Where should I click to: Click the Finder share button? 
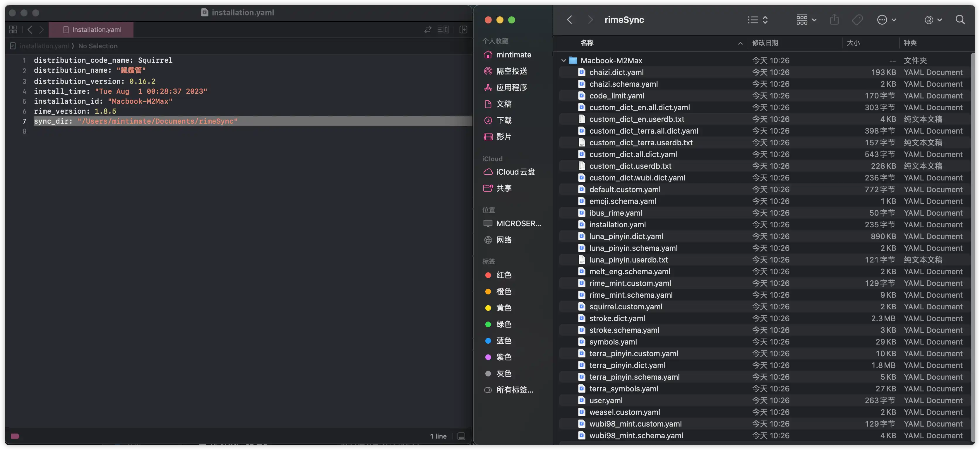(x=834, y=20)
